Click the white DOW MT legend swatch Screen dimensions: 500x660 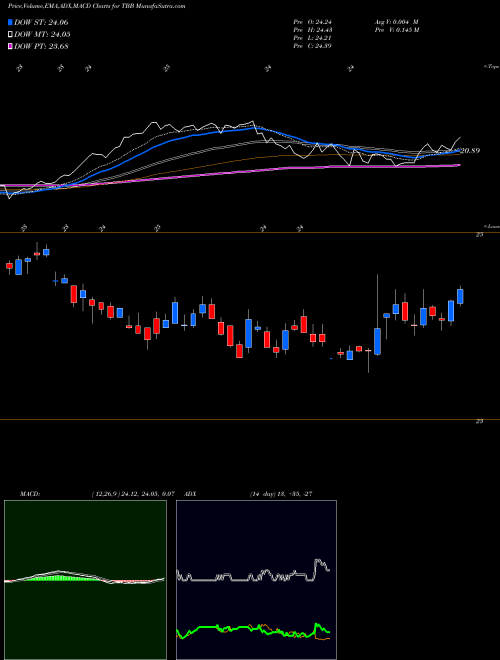(10, 35)
